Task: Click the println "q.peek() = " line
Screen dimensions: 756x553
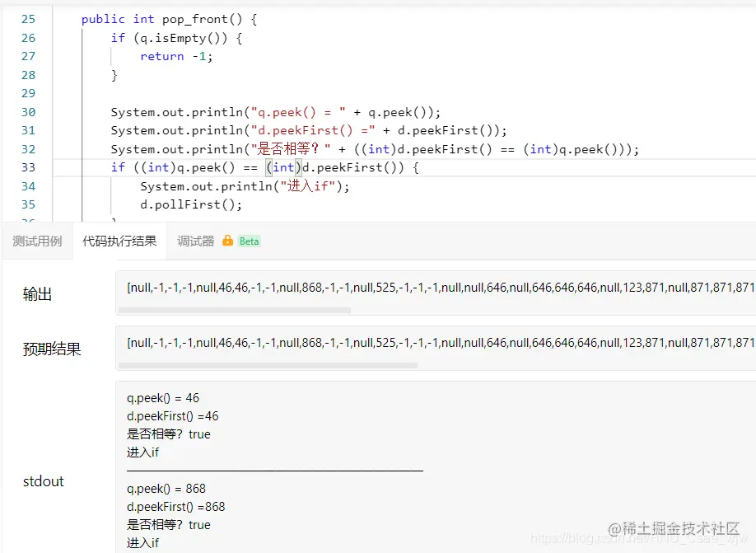Action: pyautogui.click(x=276, y=112)
